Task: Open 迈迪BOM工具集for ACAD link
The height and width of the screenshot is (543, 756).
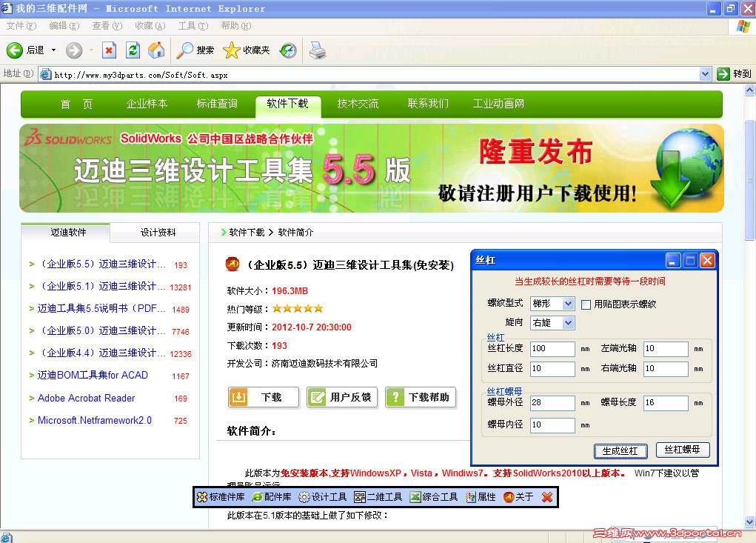Action: [x=93, y=375]
